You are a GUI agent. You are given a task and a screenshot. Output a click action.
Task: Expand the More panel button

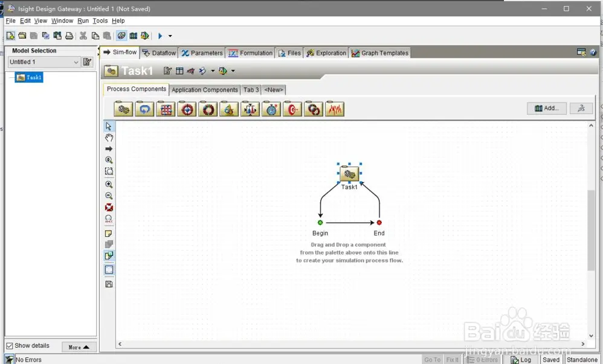(79, 347)
